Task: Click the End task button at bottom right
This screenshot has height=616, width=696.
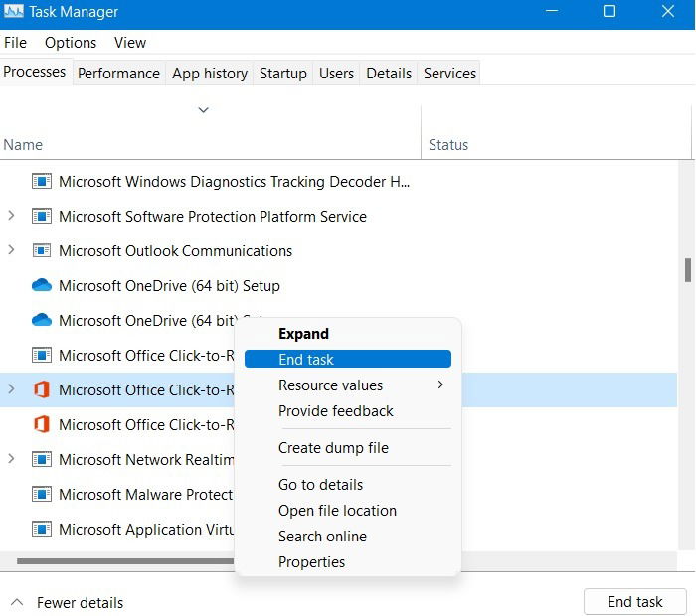Action: click(635, 602)
